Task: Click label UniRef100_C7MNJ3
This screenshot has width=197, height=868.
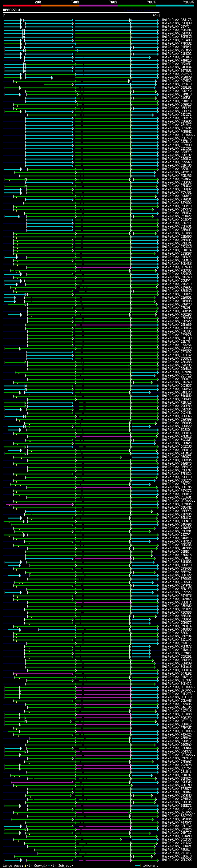Action: coord(176,94)
